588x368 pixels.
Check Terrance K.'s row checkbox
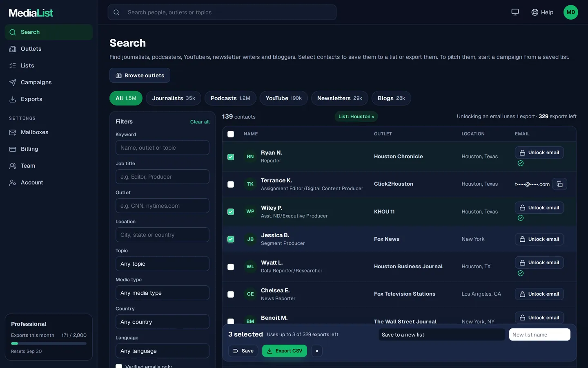pyautogui.click(x=231, y=184)
